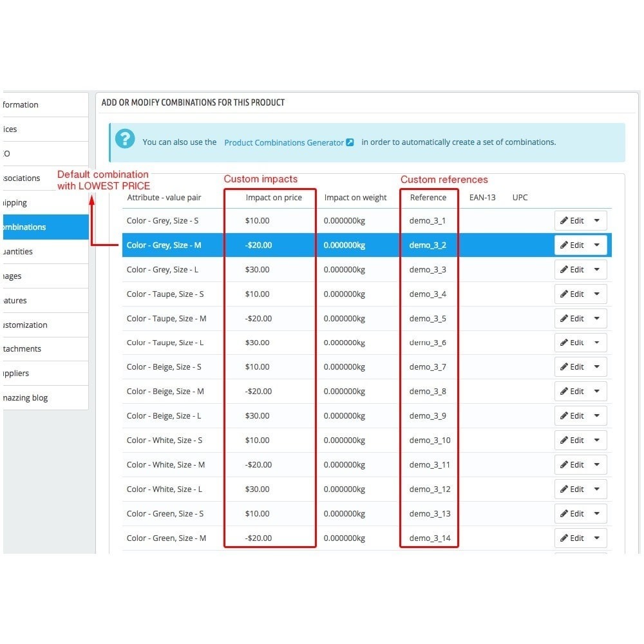This screenshot has height=644, width=644.
Task: Click pencil icon in demo_3_4 row
Action: (x=564, y=294)
